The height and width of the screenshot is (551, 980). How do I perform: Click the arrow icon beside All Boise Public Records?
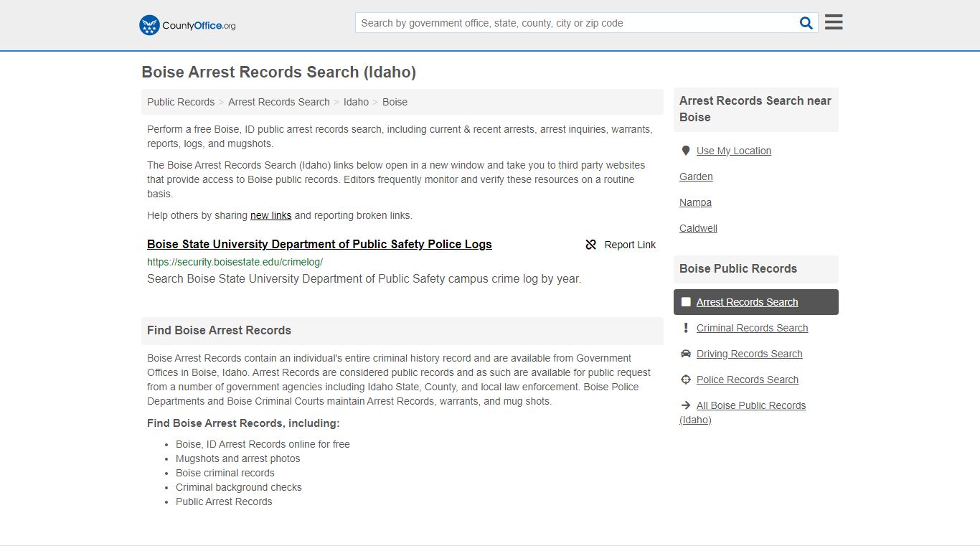686,405
